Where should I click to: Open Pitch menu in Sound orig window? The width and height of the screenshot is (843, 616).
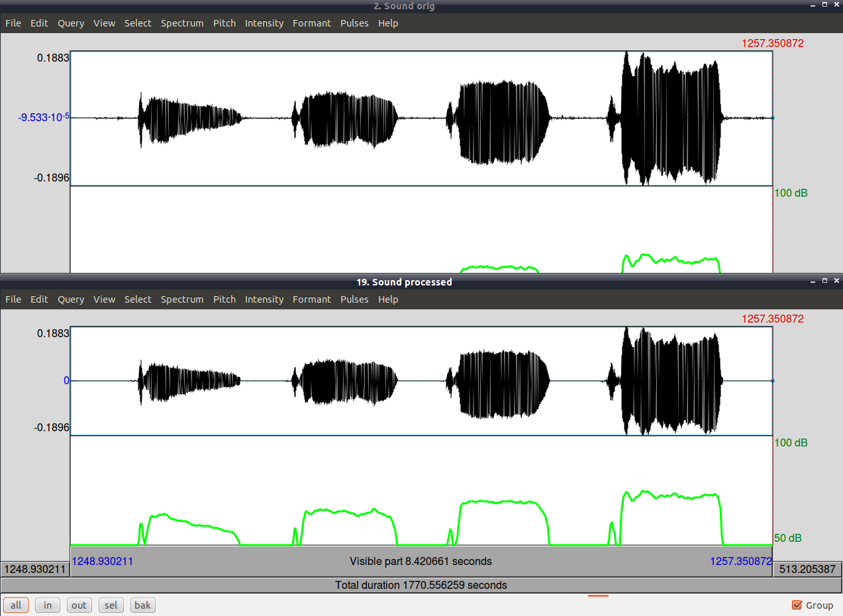(x=224, y=23)
